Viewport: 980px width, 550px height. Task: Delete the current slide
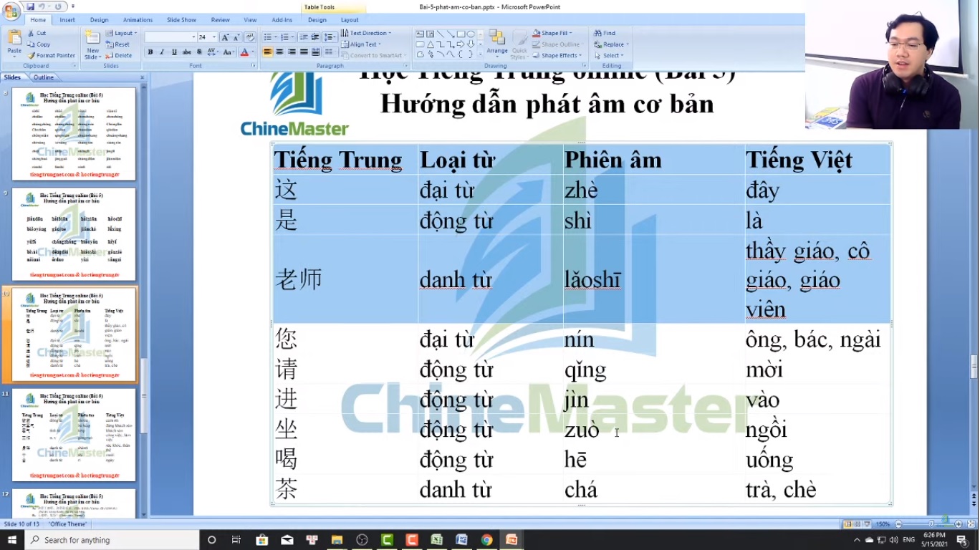[x=119, y=55]
